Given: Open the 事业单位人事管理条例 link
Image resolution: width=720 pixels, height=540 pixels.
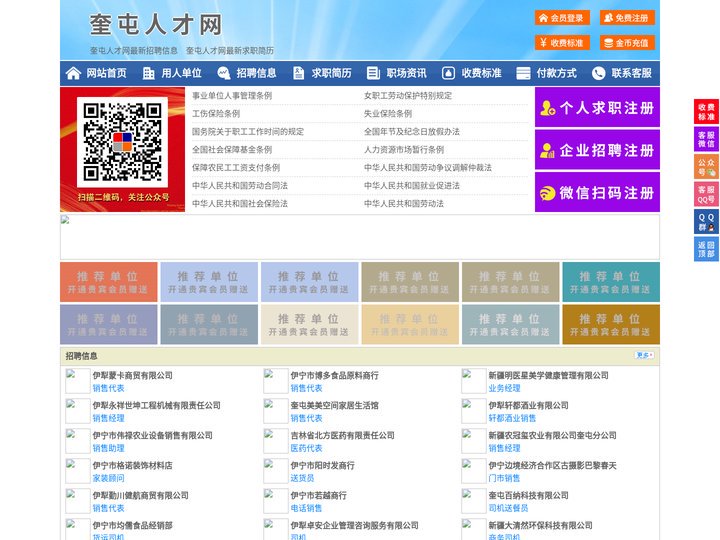Looking at the screenshot, I should click(232, 96).
